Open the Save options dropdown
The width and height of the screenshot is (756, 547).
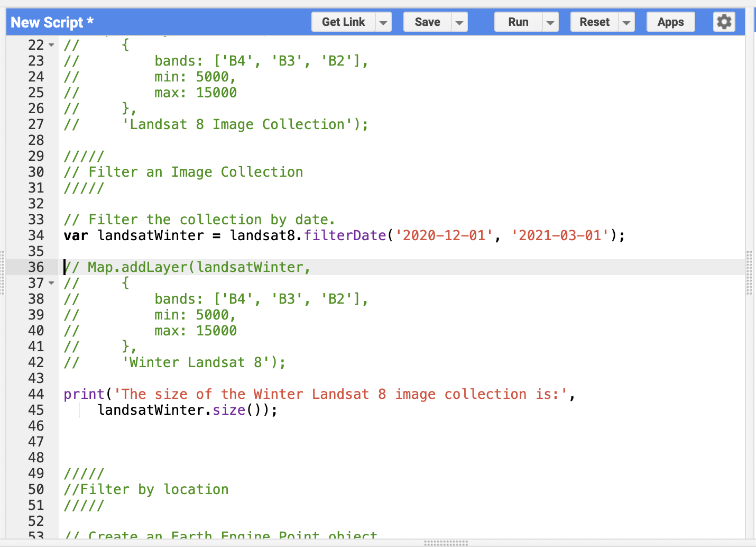click(459, 22)
